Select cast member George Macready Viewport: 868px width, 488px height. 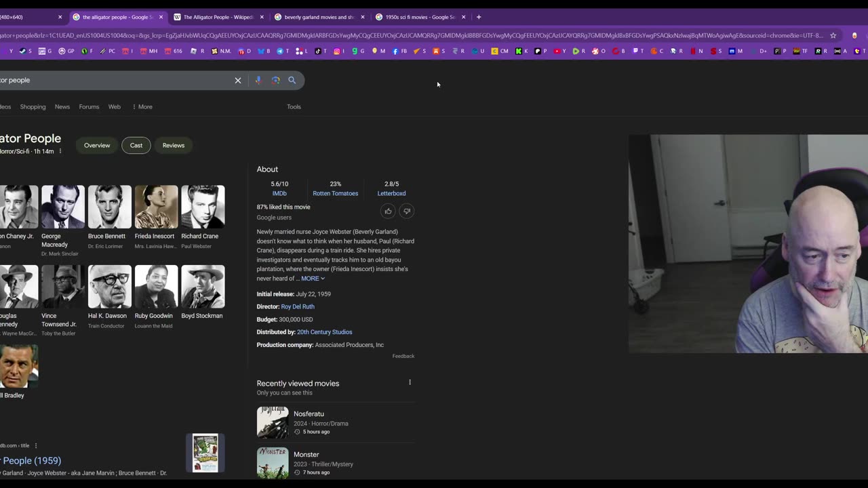pos(62,220)
